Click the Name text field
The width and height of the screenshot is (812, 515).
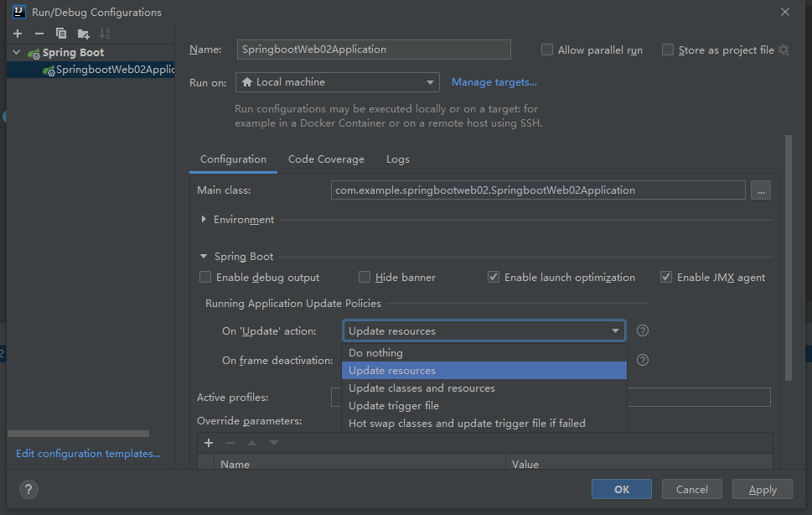tap(374, 49)
